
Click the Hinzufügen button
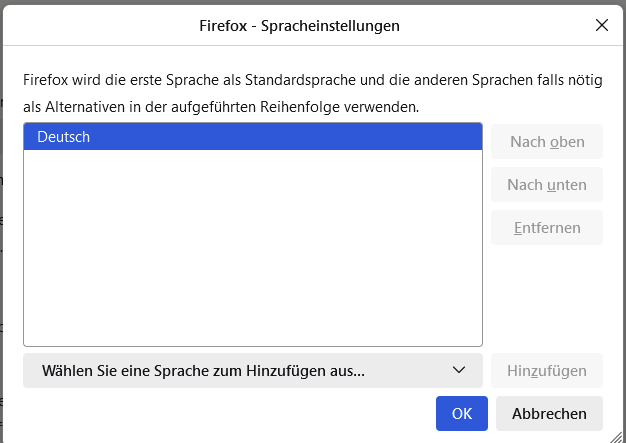(547, 370)
